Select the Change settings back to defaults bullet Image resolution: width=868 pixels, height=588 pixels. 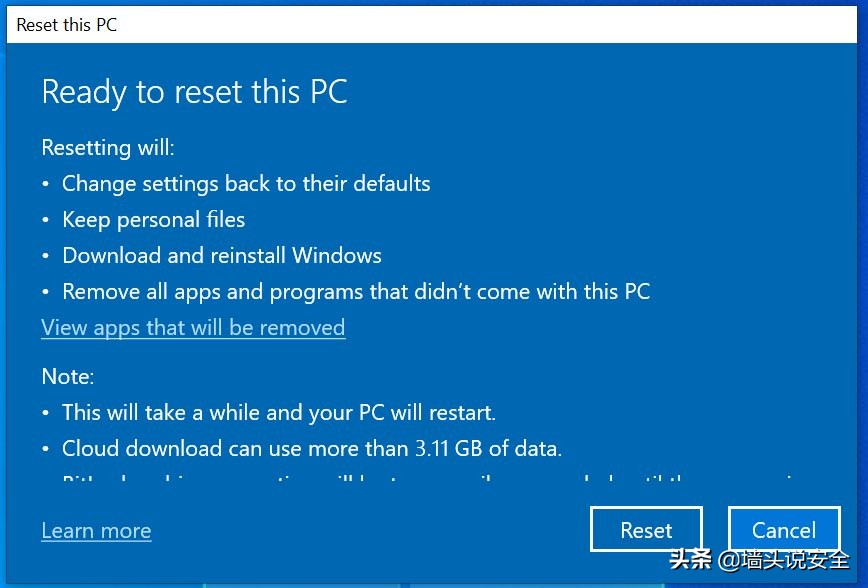coord(246,183)
